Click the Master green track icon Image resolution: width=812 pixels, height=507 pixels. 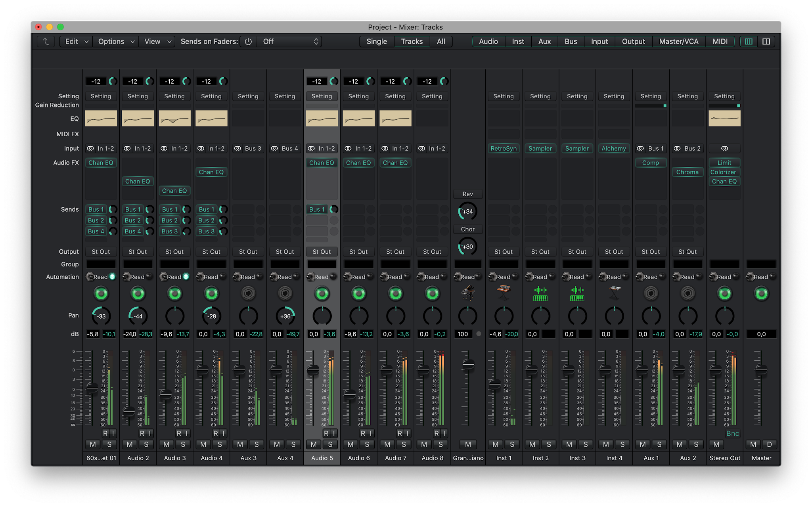[x=761, y=293]
